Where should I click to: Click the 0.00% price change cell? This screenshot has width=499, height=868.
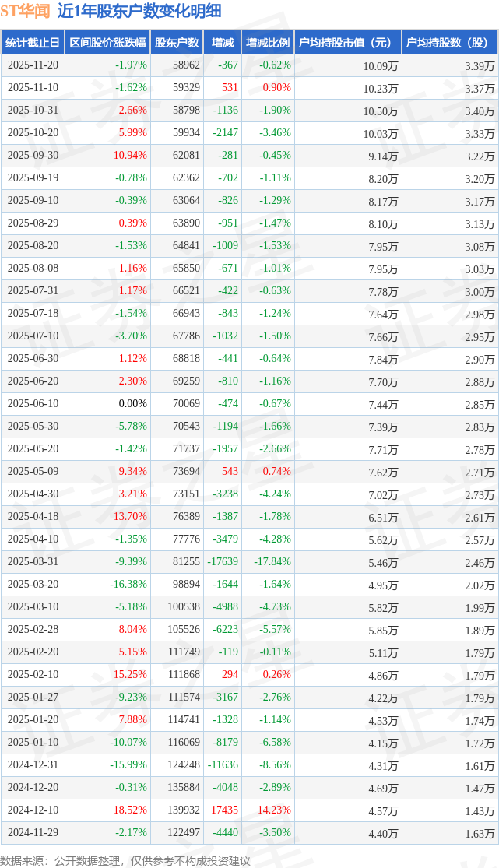[132, 404]
